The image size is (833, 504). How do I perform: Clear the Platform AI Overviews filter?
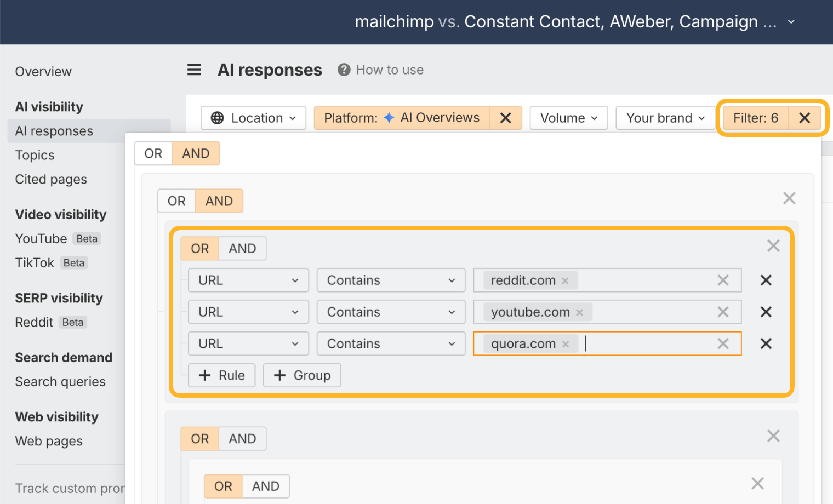[x=506, y=118]
